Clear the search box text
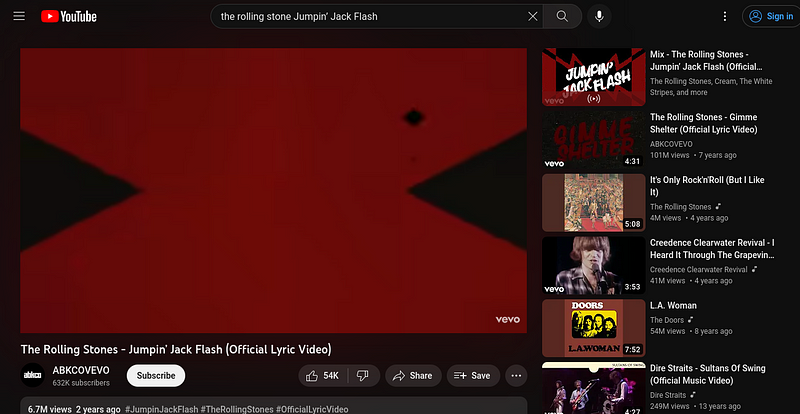This screenshot has height=414, width=800. click(533, 16)
